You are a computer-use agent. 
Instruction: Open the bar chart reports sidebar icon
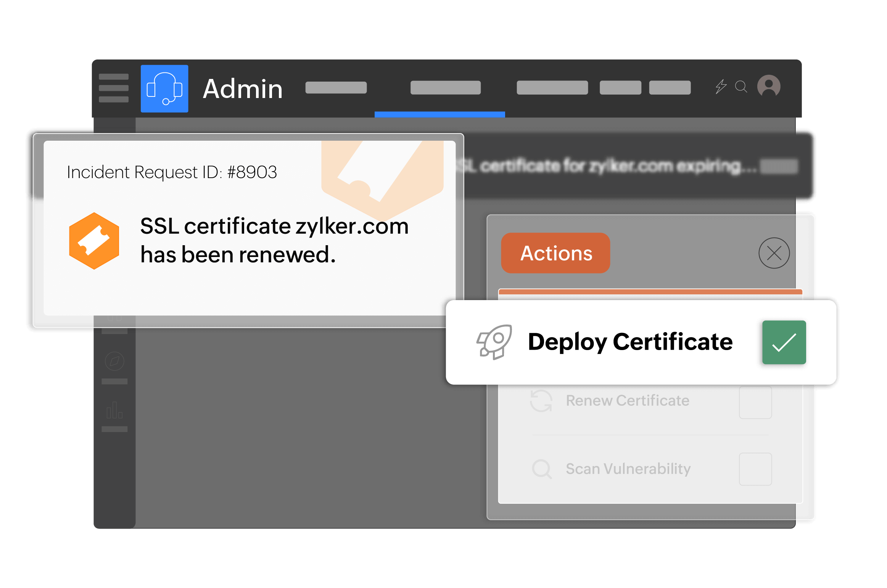pos(114,410)
